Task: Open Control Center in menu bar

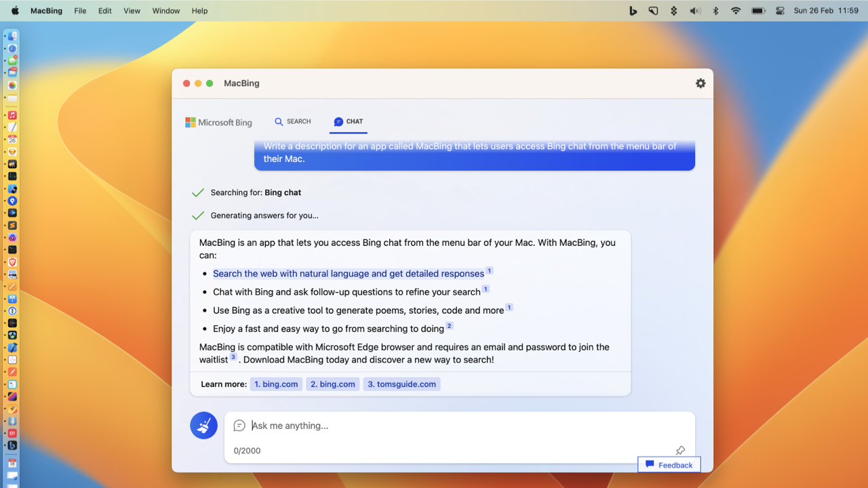Action: pyautogui.click(x=780, y=11)
